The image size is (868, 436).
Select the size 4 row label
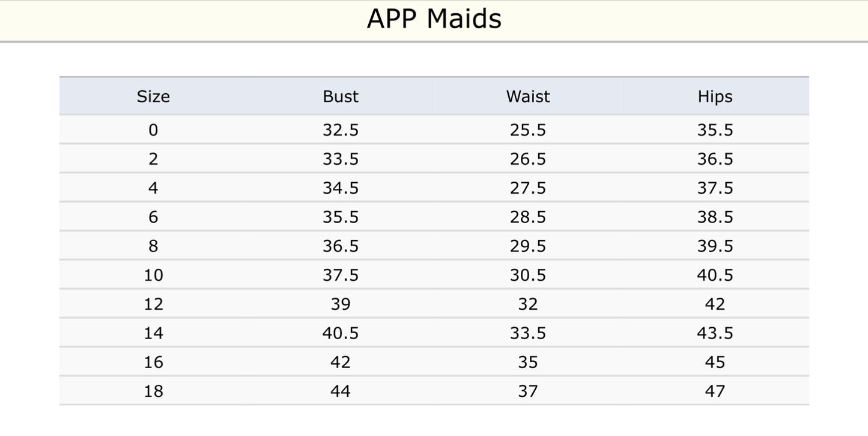153,188
